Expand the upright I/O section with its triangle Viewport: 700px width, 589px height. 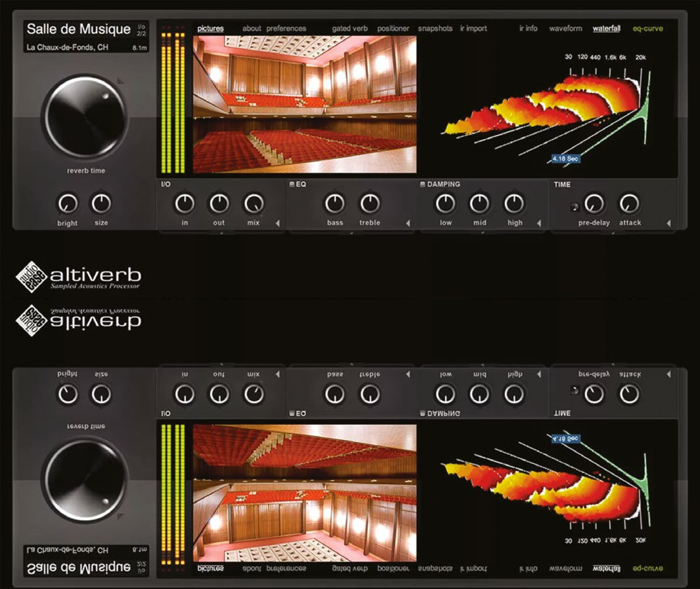click(x=278, y=223)
